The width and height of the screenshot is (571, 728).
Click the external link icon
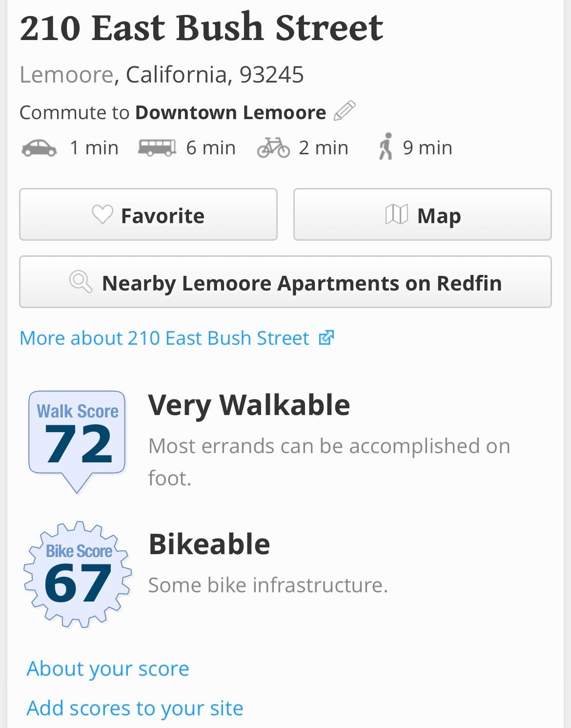326,338
